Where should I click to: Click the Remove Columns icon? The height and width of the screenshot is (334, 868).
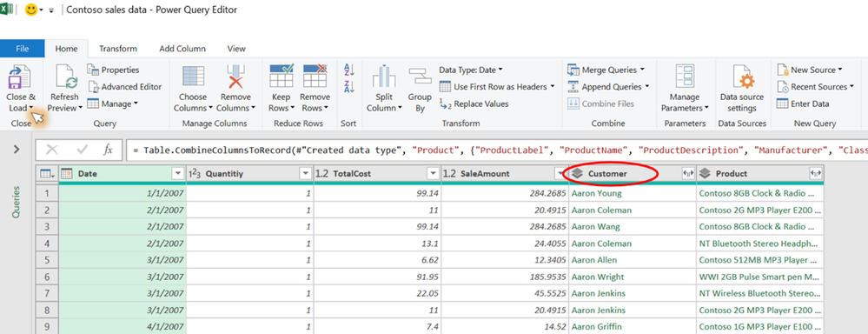235,77
